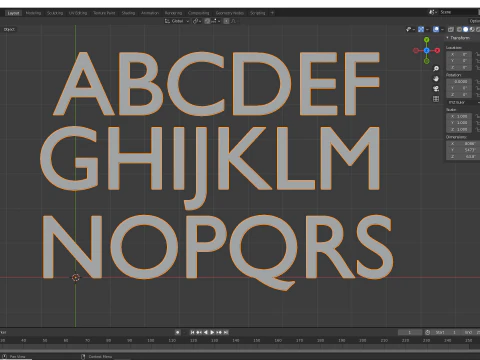The image size is (480, 360).
Task: Open the Object menu in viewport header
Action: pos(9,29)
